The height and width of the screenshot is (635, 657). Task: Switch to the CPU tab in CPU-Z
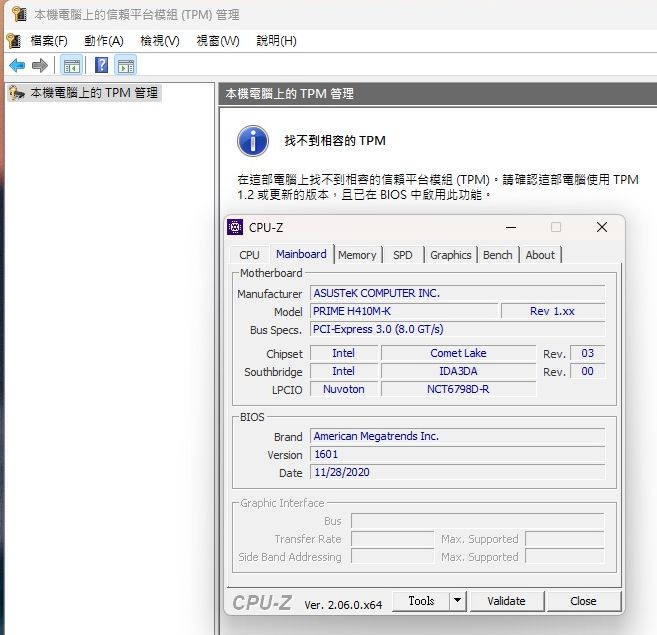click(249, 255)
